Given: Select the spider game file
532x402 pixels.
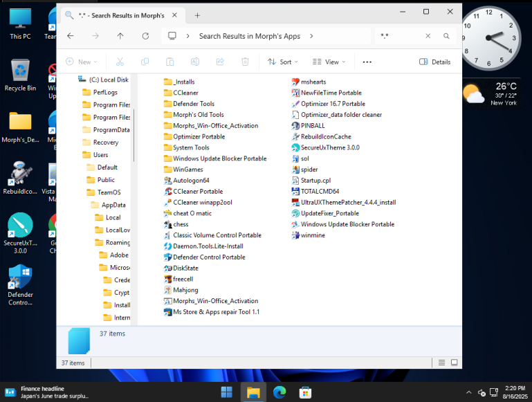Looking at the screenshot, I should 304,170.
